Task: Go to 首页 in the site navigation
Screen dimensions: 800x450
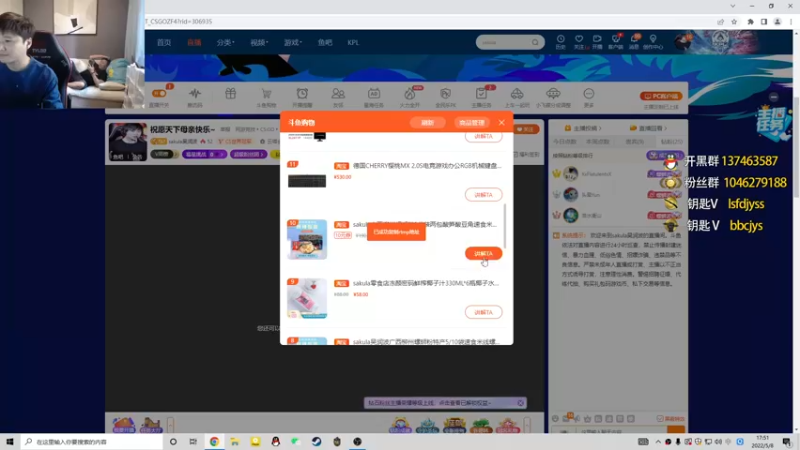Action: (164, 42)
